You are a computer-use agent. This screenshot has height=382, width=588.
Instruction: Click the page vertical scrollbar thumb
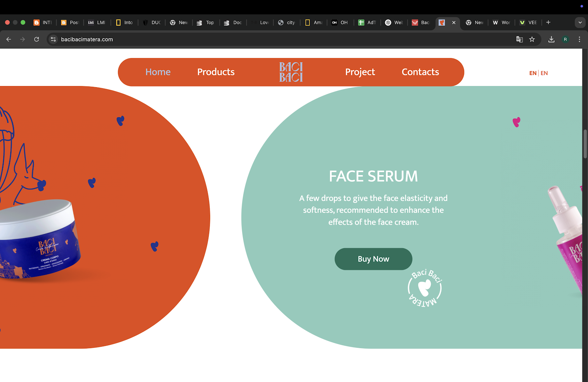[585, 144]
